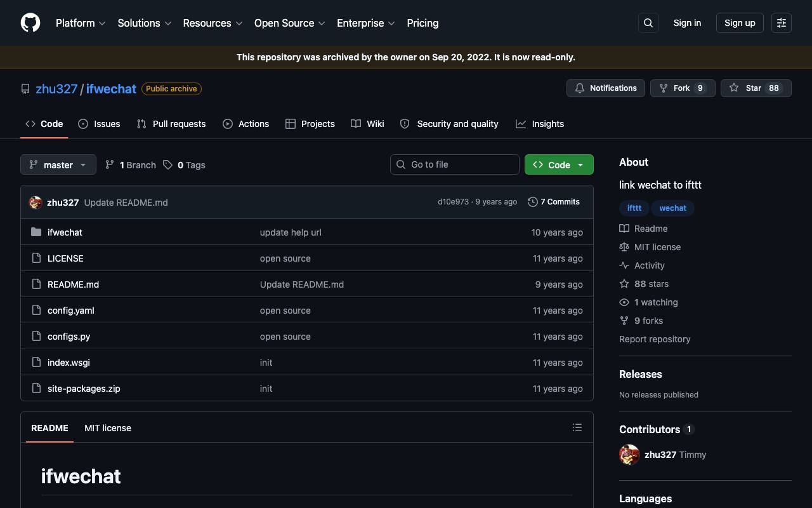Expand the Open Source menu

[x=290, y=23]
